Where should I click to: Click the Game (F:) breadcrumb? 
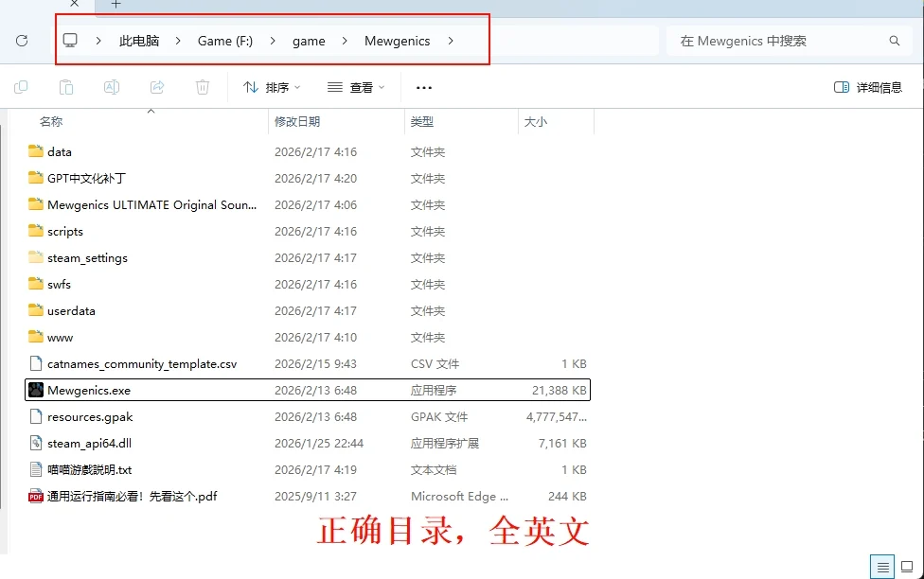pyautogui.click(x=225, y=41)
